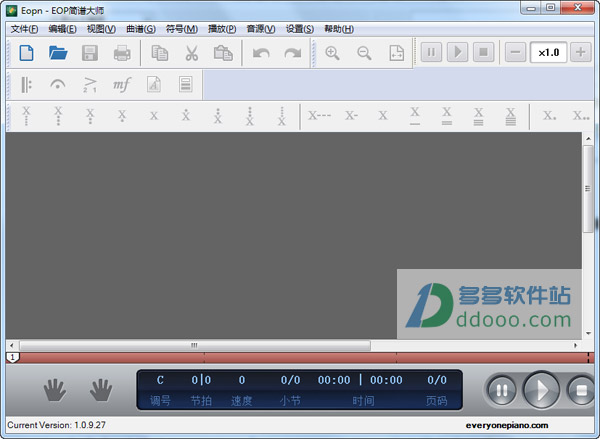Toggle the right hand icon
Image resolution: width=600 pixels, height=439 pixels.
click(x=101, y=390)
